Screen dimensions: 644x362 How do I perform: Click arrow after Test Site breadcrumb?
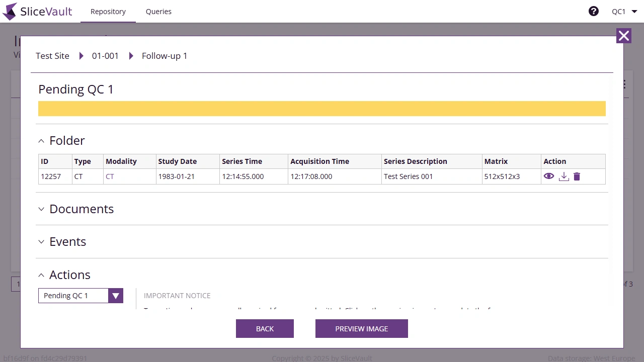(81, 56)
